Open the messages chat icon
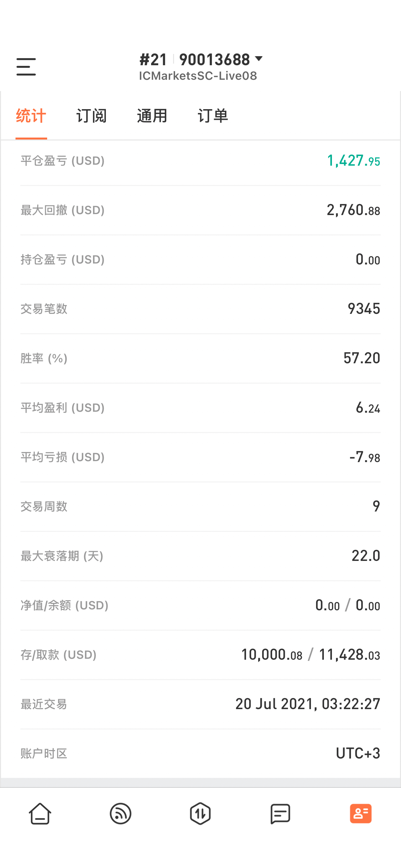 [x=280, y=814]
